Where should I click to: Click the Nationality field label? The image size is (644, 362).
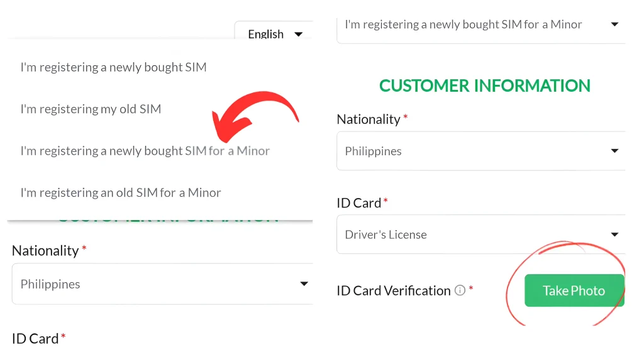(x=369, y=119)
